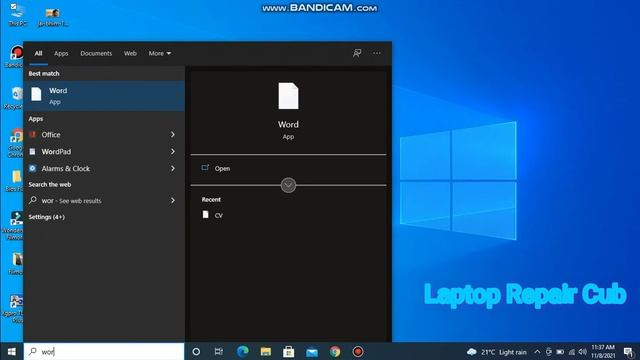
Task: Show hidden system tray icons
Action: tap(537, 352)
